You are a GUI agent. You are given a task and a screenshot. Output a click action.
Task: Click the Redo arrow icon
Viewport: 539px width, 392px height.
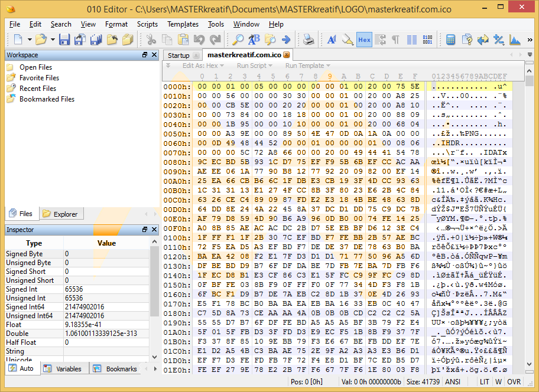pyautogui.click(x=215, y=40)
